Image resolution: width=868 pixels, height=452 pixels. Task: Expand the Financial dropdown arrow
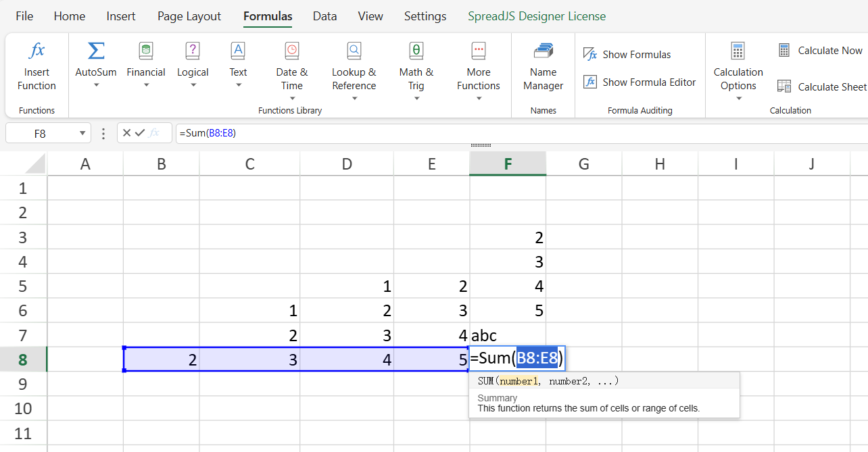pyautogui.click(x=145, y=85)
